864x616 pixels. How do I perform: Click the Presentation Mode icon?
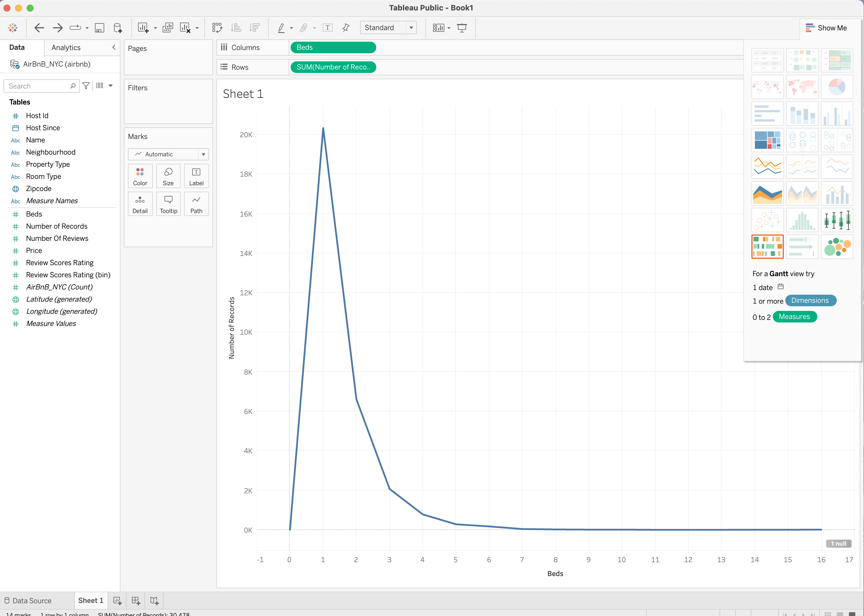(x=462, y=28)
